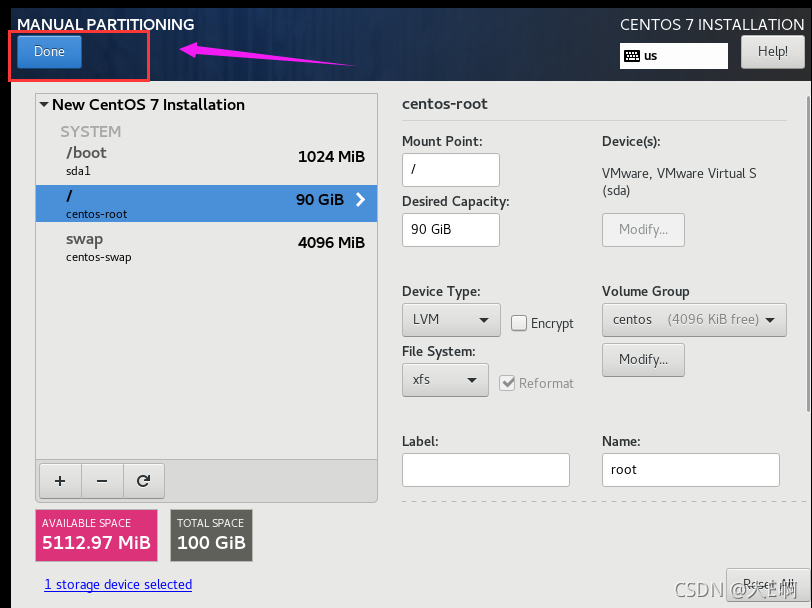Open the Volume Group centos dropdown
Screen dimensions: 812x608
tap(694, 320)
